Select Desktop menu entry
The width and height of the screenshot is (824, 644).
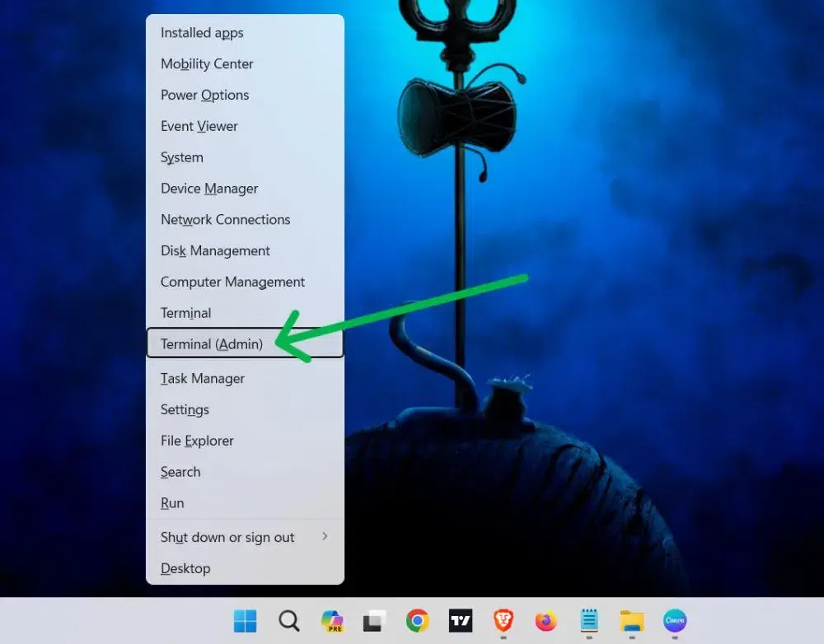pyautogui.click(x=245, y=568)
